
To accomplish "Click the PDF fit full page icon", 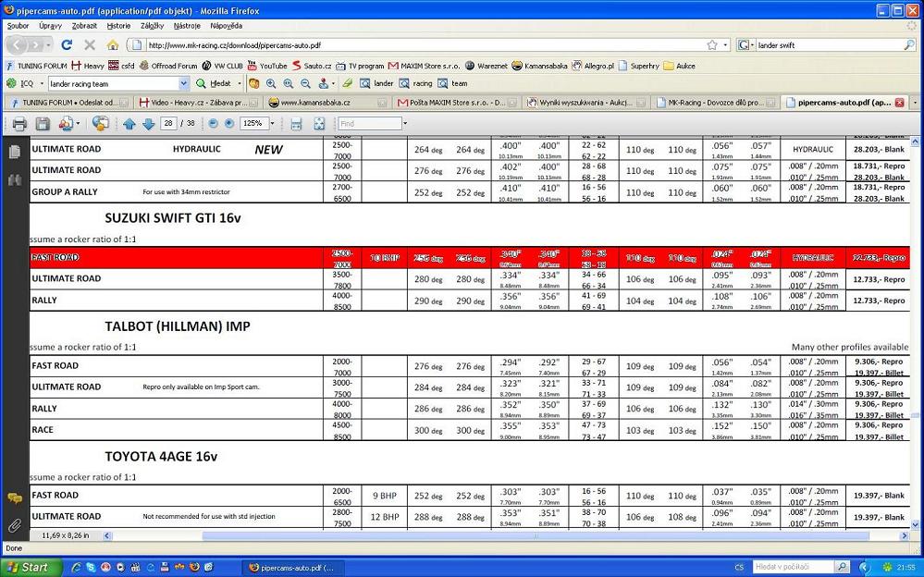I will coord(319,124).
